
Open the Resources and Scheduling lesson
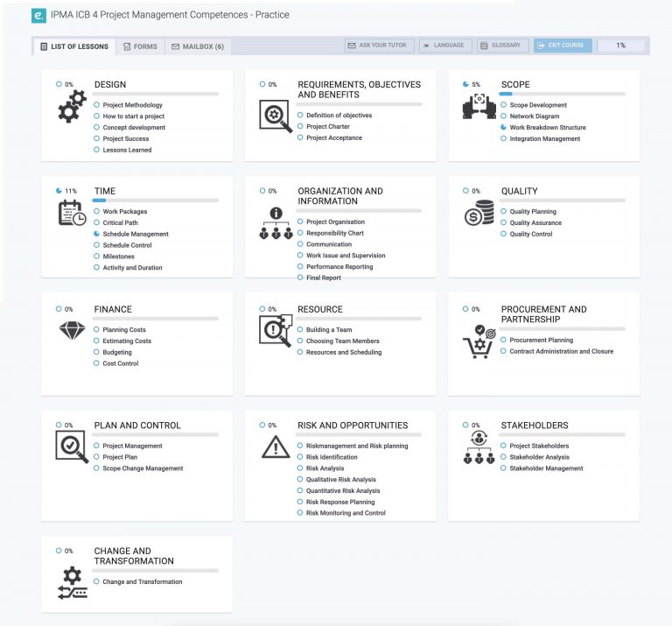click(x=344, y=352)
